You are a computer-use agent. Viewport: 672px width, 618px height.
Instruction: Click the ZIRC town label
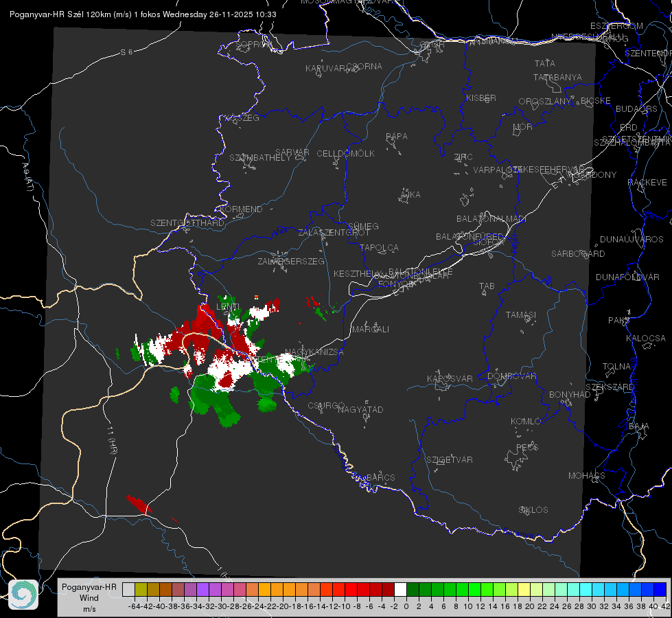point(463,157)
